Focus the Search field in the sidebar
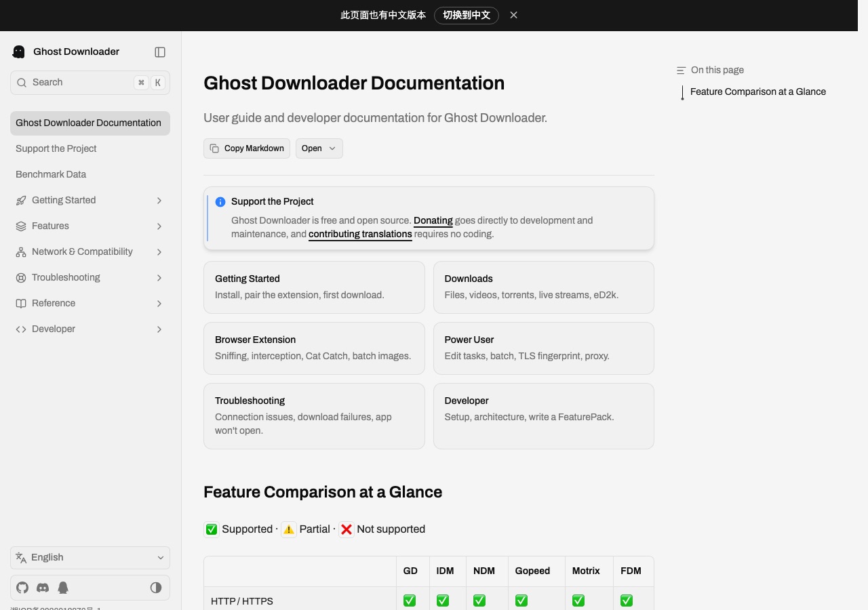 tap(90, 83)
